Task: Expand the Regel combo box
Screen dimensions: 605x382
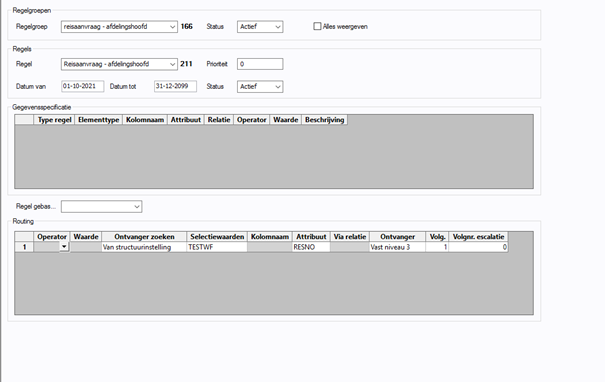Action: coord(119,64)
